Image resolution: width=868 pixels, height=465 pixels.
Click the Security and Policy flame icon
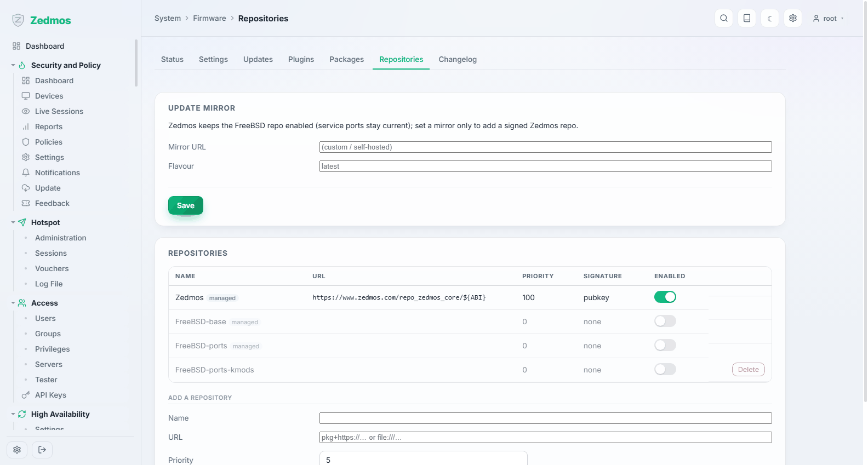click(22, 65)
